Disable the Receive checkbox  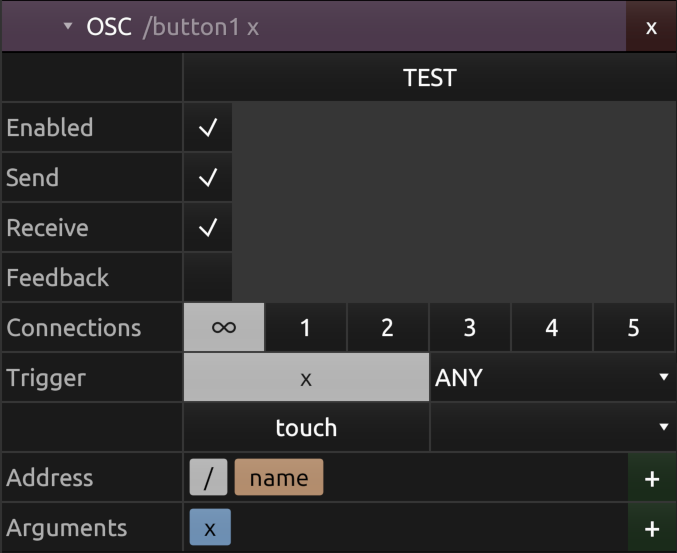208,228
